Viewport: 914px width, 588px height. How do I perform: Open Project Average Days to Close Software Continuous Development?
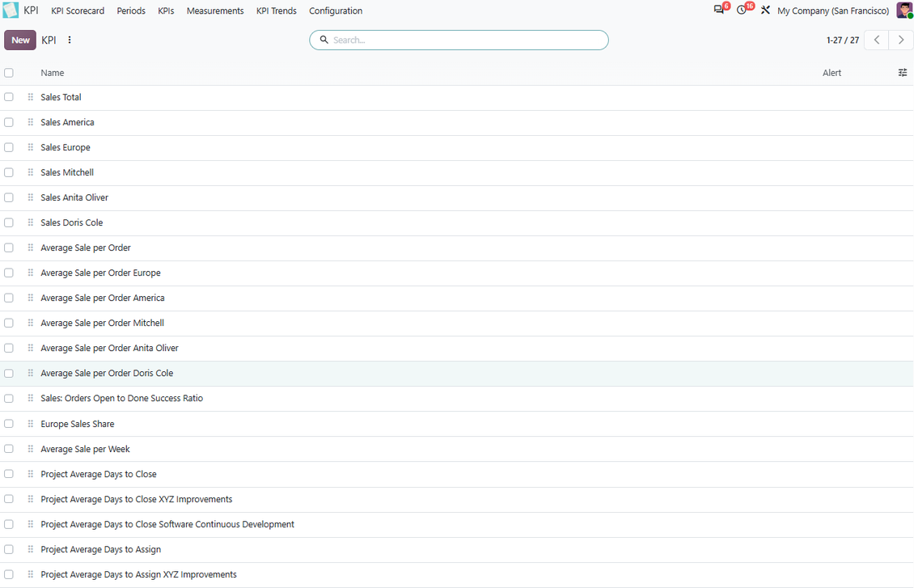point(167,524)
